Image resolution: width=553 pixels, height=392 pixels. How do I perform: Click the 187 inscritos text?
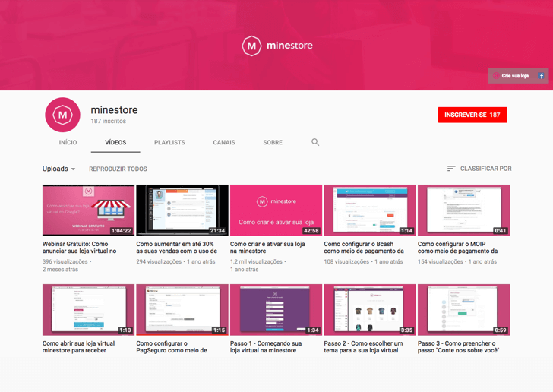click(109, 121)
